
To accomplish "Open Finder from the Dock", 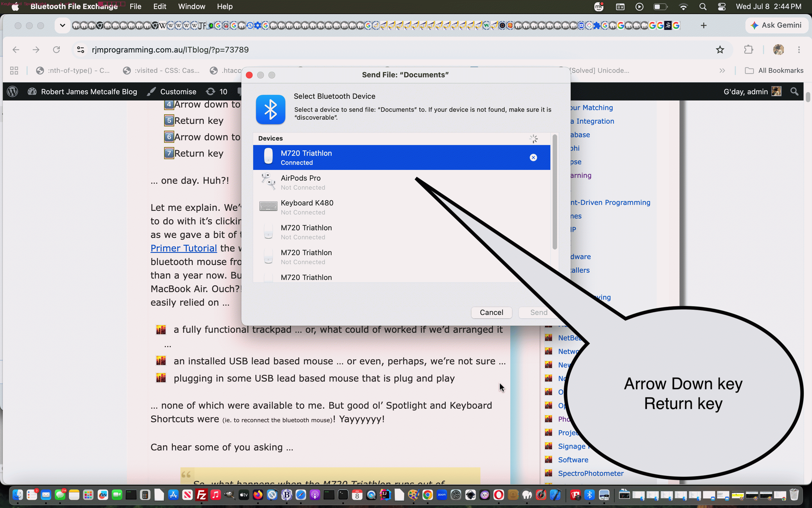I will coord(18,495).
